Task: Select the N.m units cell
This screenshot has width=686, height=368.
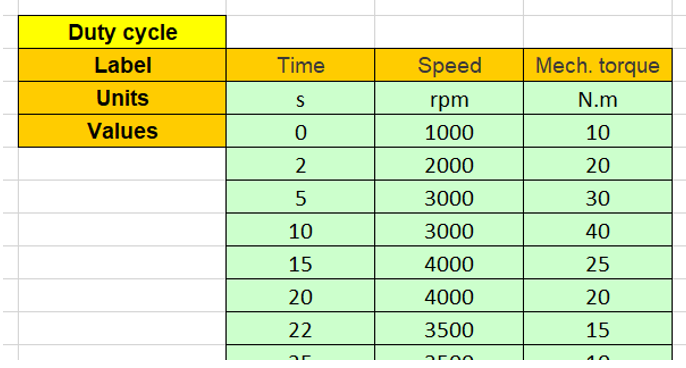Action: click(x=598, y=98)
